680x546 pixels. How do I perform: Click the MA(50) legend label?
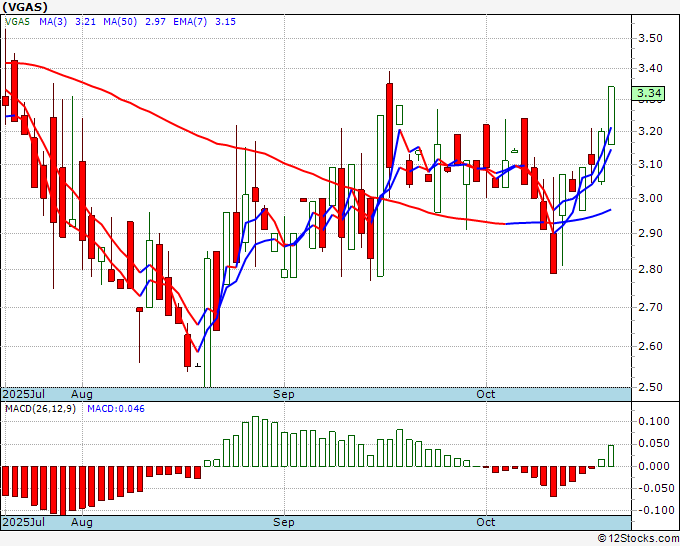click(120, 22)
